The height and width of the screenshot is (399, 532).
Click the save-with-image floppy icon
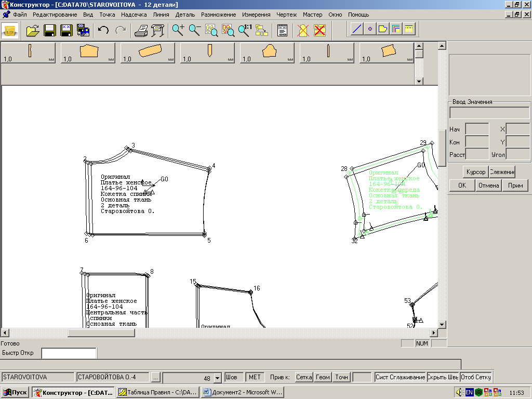click(83, 31)
